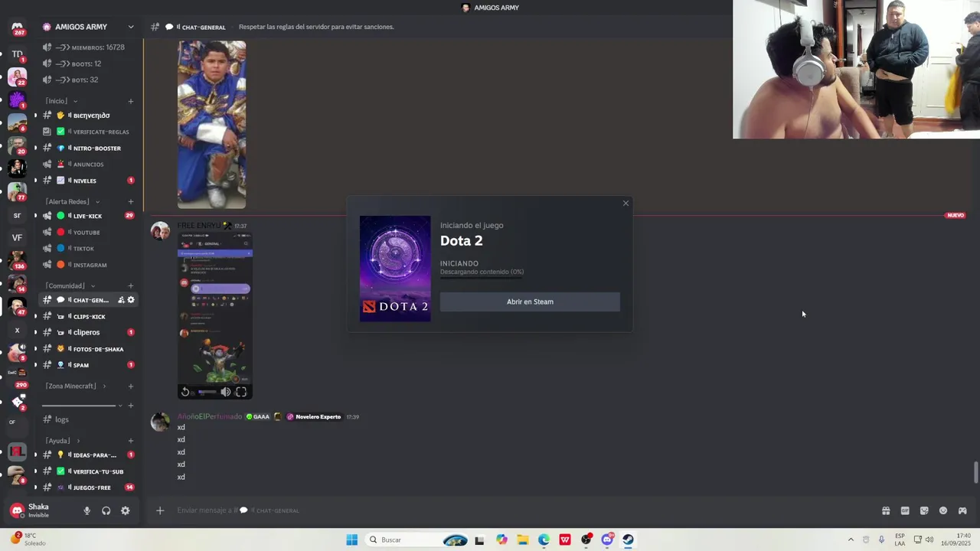The width and height of the screenshot is (980, 551).
Task: Open the bienvenido channel
Action: (89, 116)
